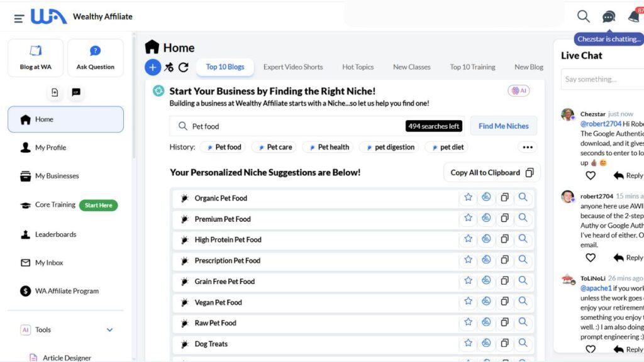Like Chezstar's chat message with heart
Screen dimensions: 644x362
590,175
